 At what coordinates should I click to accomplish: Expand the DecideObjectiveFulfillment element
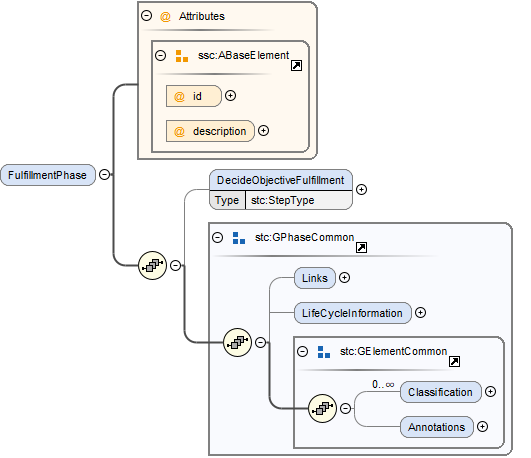362,189
